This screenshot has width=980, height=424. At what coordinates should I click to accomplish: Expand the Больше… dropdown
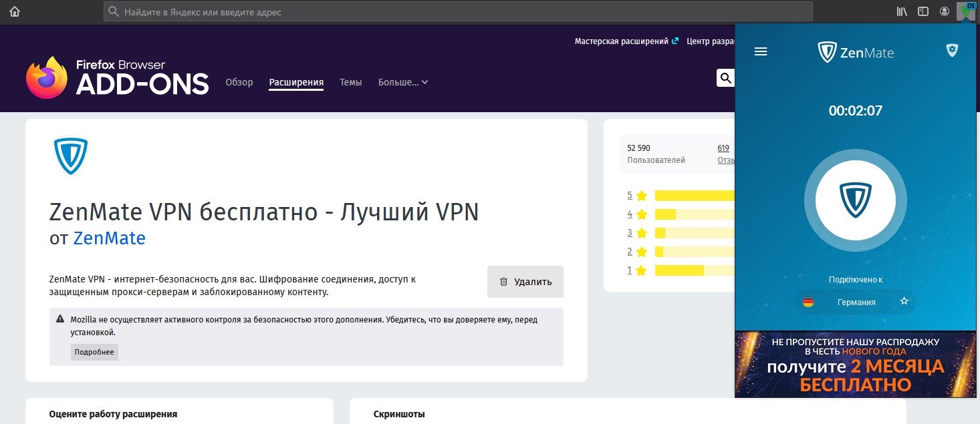point(403,82)
